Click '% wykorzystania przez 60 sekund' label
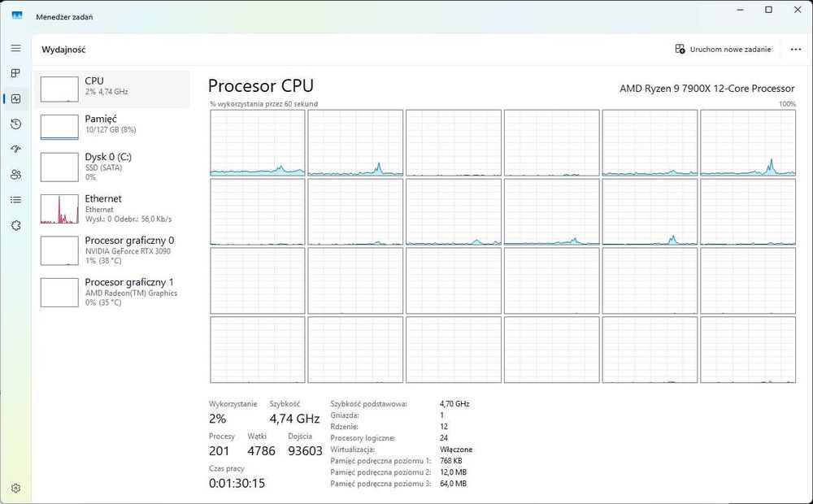The width and height of the screenshot is (813, 504). (264, 104)
